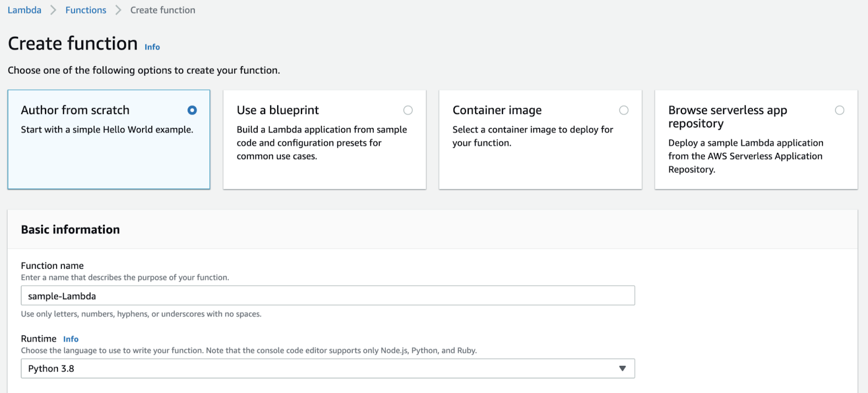The image size is (868, 393).
Task: Click the Use a blueprint card title
Action: pos(278,110)
